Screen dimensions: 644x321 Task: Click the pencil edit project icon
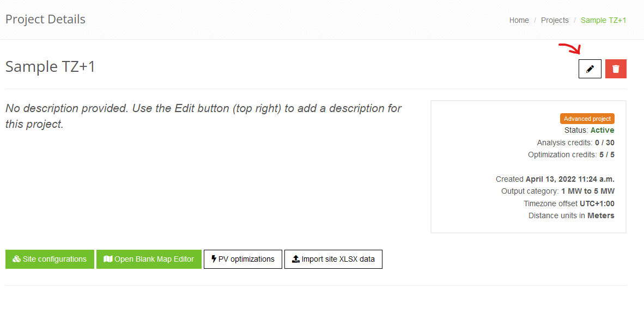click(x=590, y=69)
